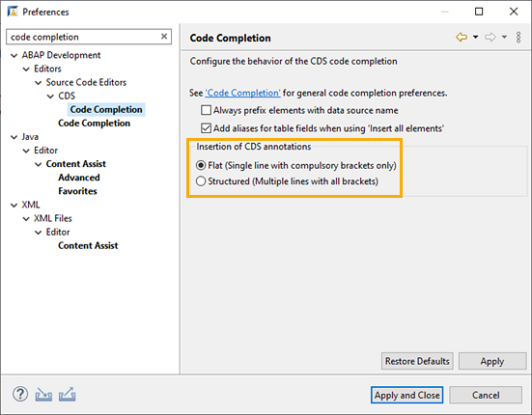Viewport: 532px width, 415px height.
Task: Click the help question mark icon
Action: point(20,395)
